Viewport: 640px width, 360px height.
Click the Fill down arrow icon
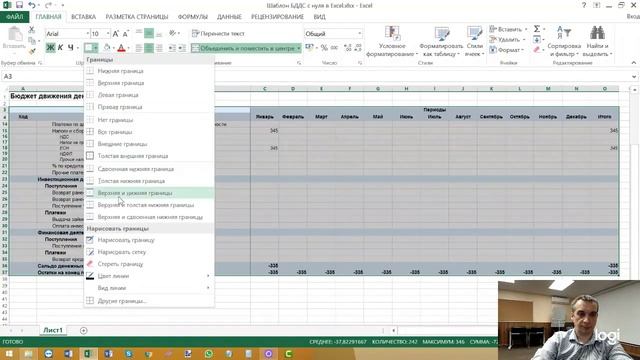[x=537, y=40]
